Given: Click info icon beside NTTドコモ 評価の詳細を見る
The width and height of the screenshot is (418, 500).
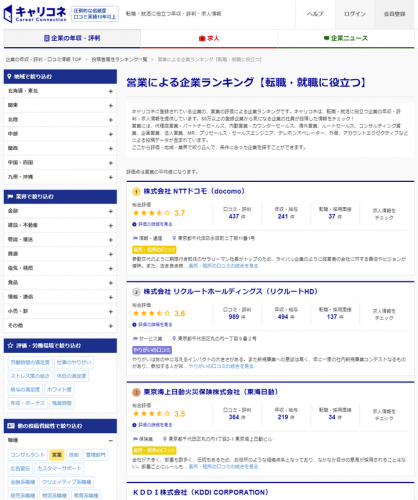Looking at the screenshot, I should [134, 224].
